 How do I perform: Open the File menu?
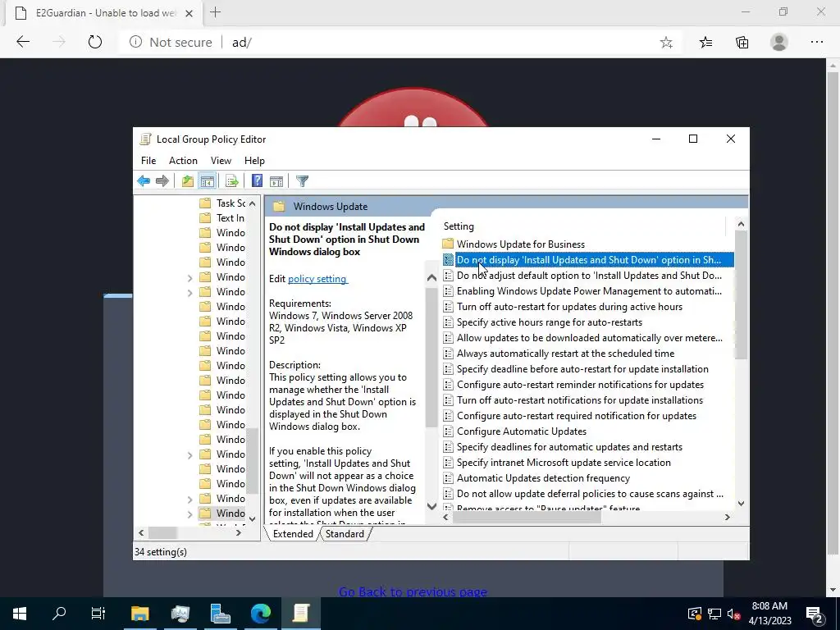(x=148, y=161)
